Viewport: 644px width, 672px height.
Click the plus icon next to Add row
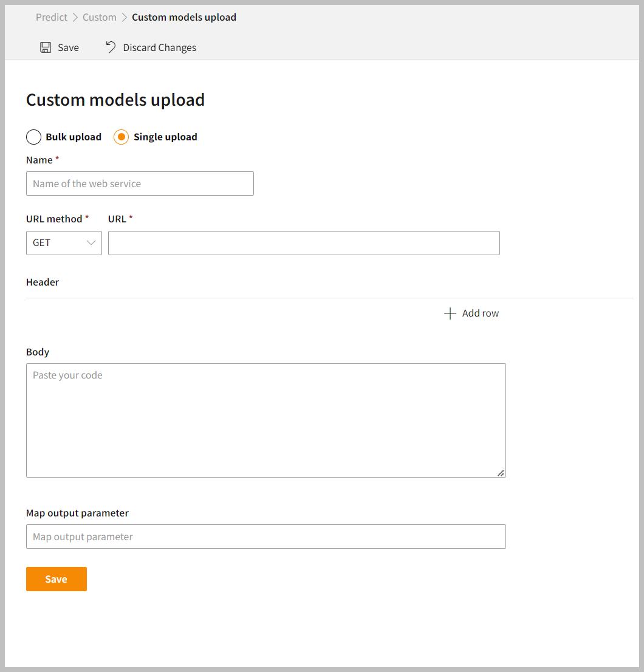pos(450,314)
